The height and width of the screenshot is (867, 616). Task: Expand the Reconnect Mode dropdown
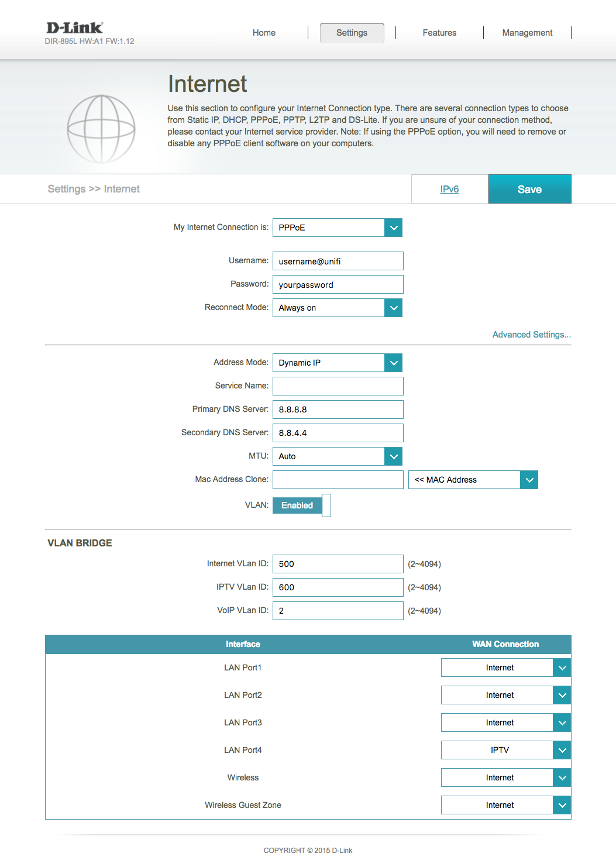394,308
